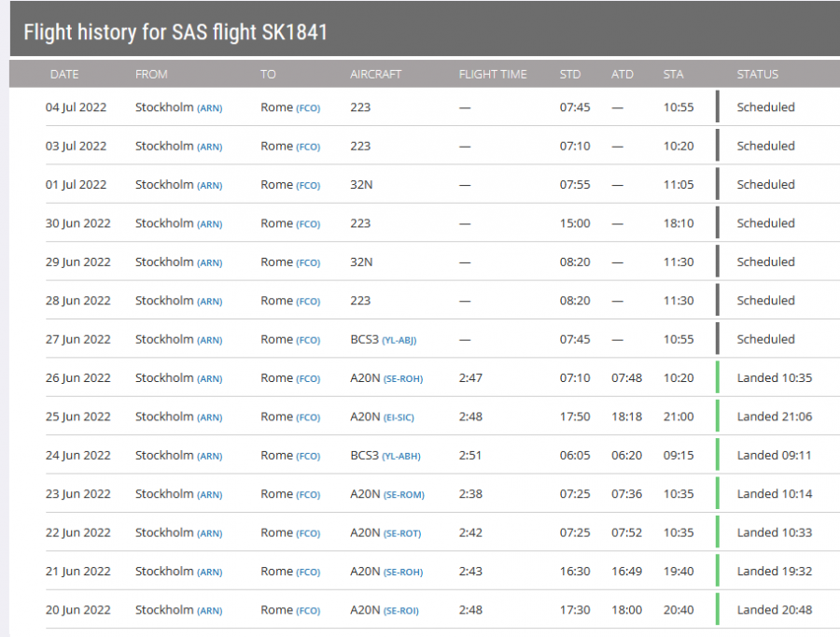
Task: Click the STATUS column header
Action: pyautogui.click(x=757, y=74)
